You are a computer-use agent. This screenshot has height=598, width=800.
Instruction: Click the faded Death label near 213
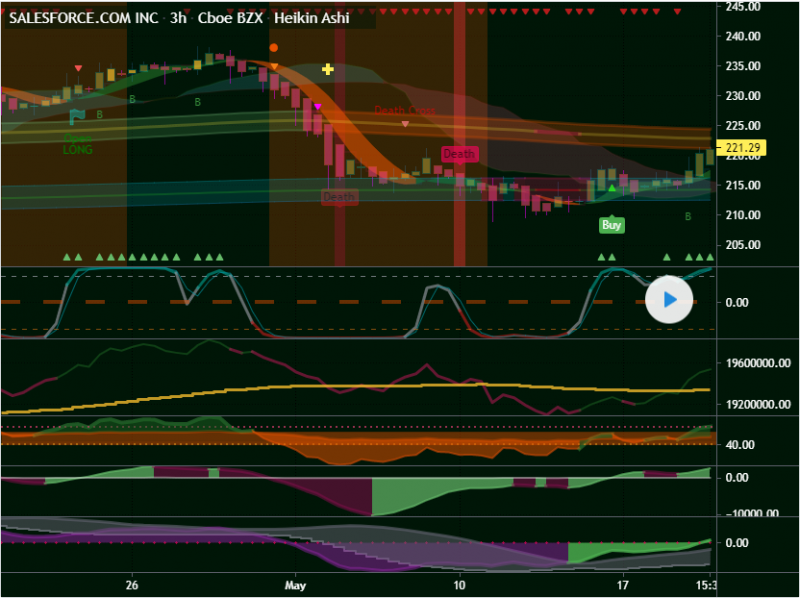pos(338,197)
